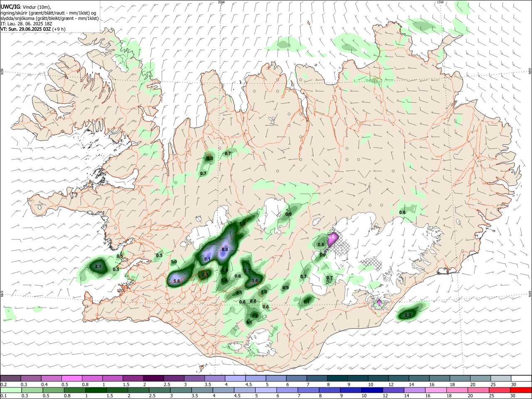Pick the bright red 30 swatch in the lower legend row

[521, 390]
